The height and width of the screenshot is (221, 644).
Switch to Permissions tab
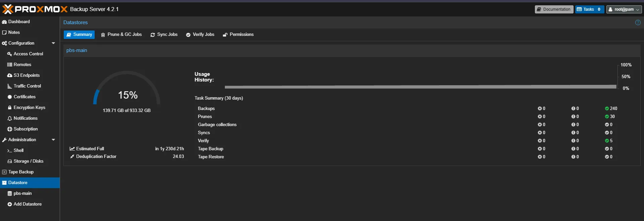tap(238, 35)
